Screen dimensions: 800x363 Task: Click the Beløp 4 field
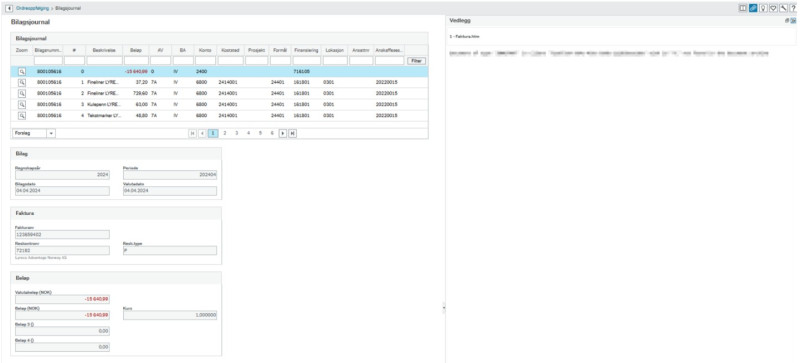pos(62,347)
